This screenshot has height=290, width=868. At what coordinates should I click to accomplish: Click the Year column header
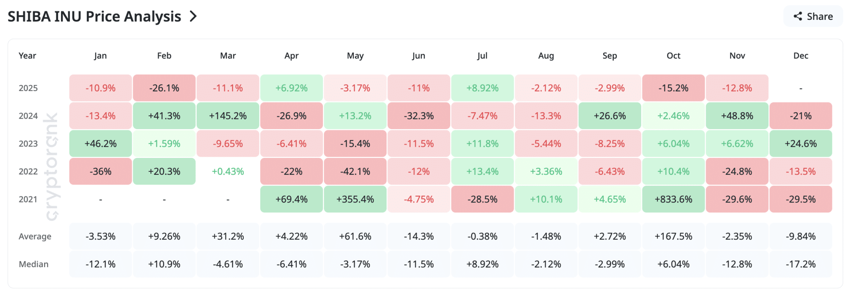(28, 56)
